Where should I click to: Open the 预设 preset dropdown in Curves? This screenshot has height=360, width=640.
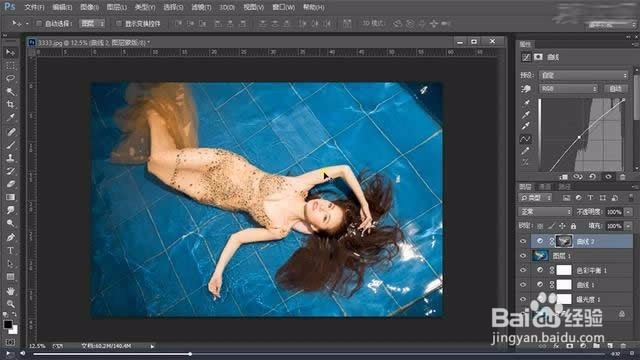click(x=584, y=75)
